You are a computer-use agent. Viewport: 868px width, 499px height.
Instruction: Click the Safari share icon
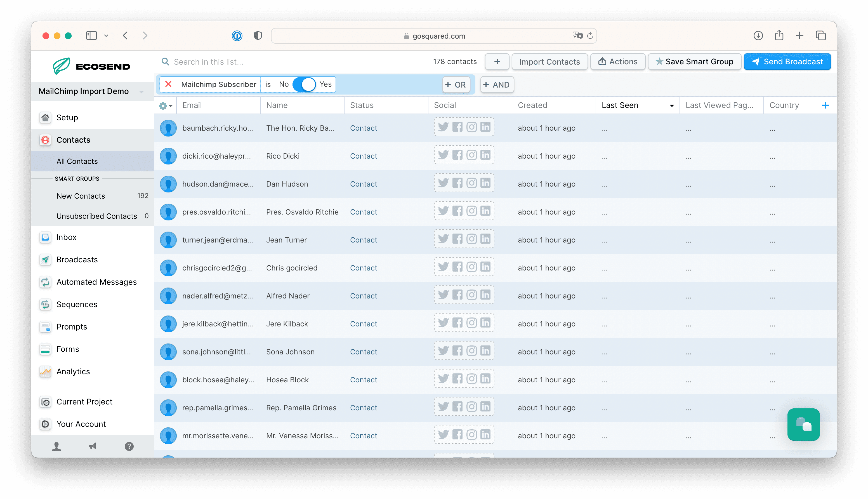(x=779, y=35)
